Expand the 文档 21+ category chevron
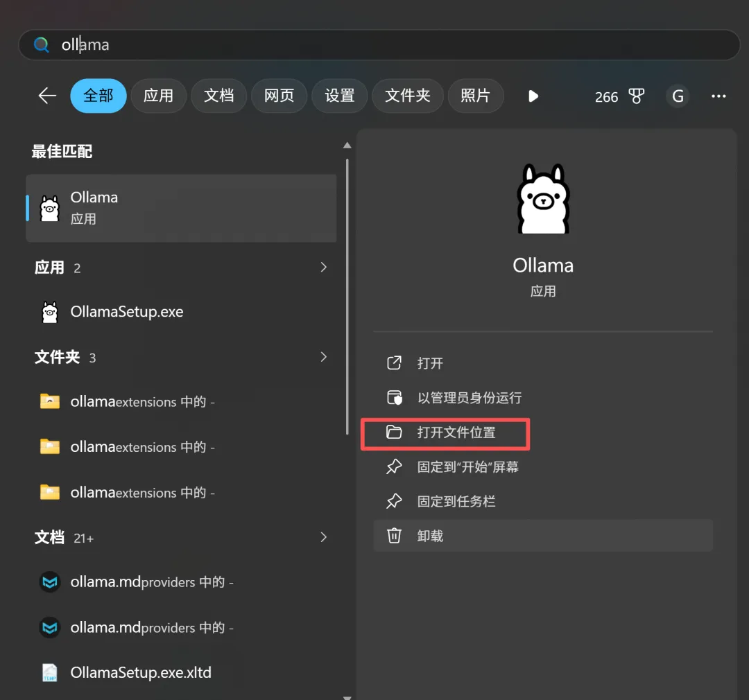The image size is (749, 700). coord(324,537)
